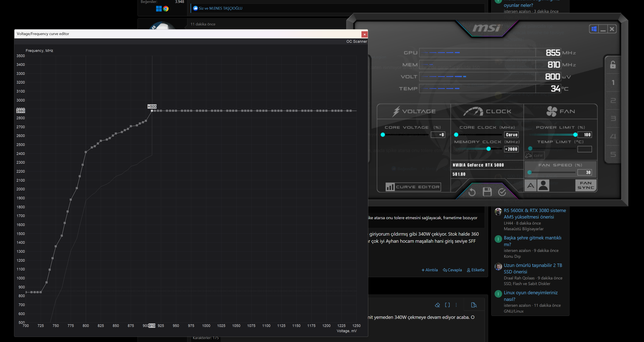This screenshot has width=644, height=342.
Task: Click the Temp Limit slider handle
Action: click(x=530, y=148)
